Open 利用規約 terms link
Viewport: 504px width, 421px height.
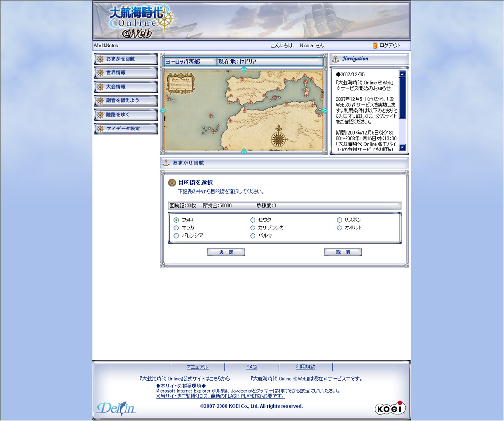(305, 367)
